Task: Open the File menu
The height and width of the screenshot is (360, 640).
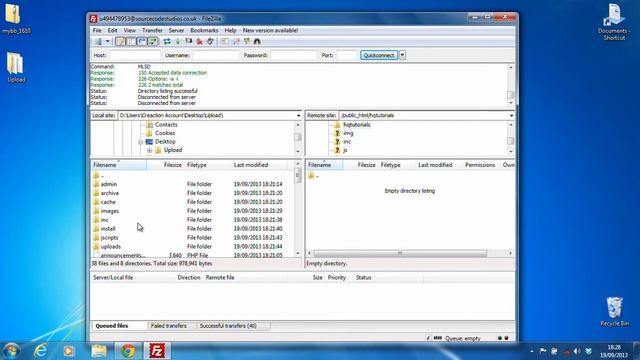Action: coord(97,31)
